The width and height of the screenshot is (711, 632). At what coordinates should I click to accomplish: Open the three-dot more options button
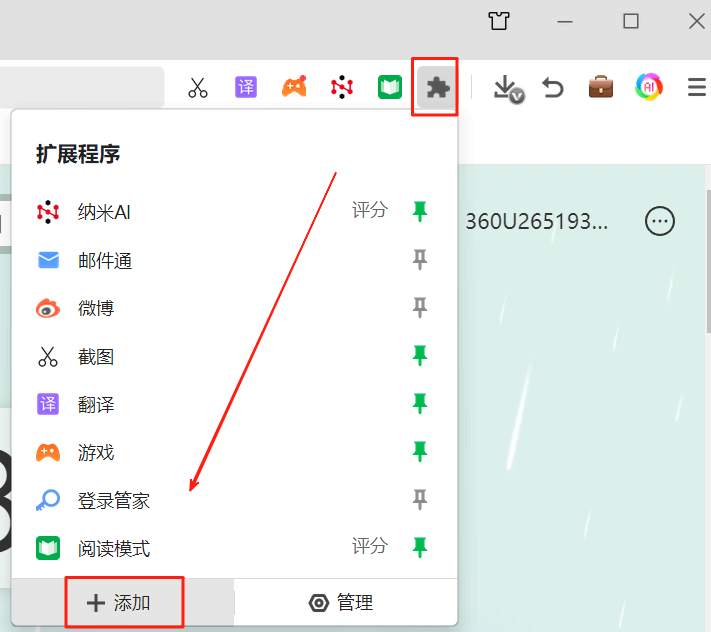point(660,221)
